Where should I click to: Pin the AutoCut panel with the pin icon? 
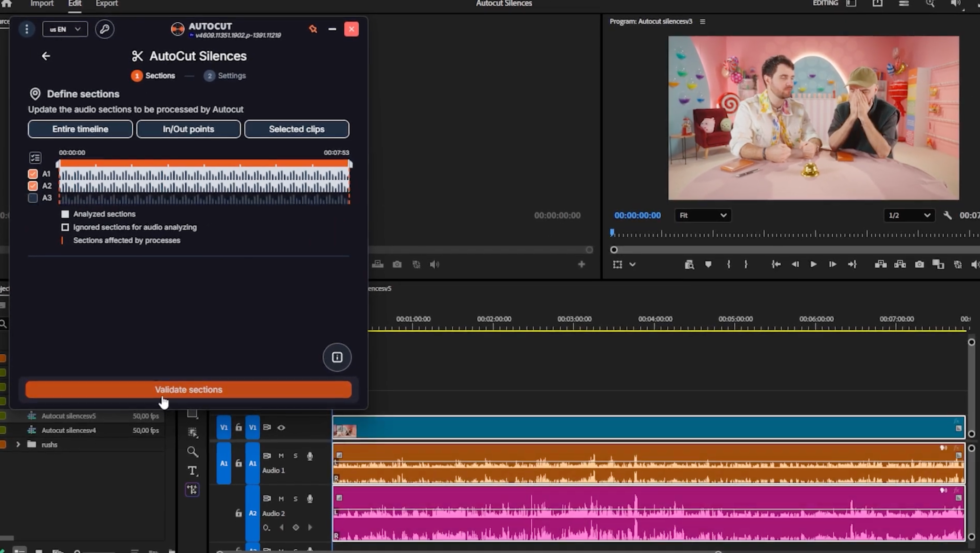coord(313,29)
